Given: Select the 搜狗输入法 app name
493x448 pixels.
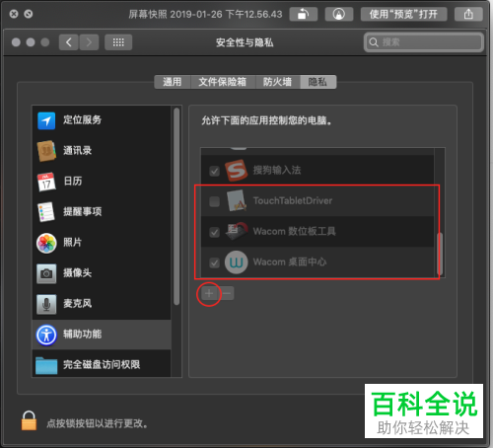Looking at the screenshot, I should 277,170.
